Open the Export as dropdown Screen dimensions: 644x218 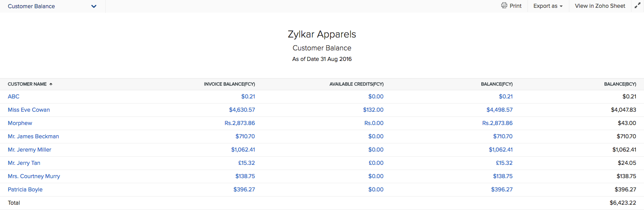click(x=547, y=6)
